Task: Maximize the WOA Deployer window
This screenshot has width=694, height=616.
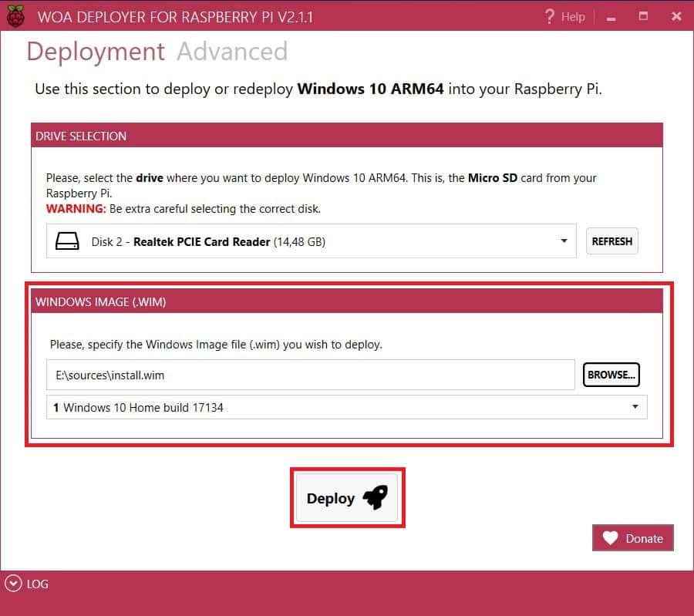Action: (x=644, y=16)
